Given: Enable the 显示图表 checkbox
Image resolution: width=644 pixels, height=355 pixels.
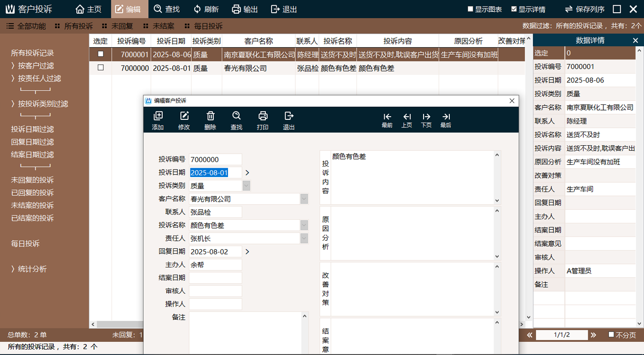Looking at the screenshot, I should [470, 9].
